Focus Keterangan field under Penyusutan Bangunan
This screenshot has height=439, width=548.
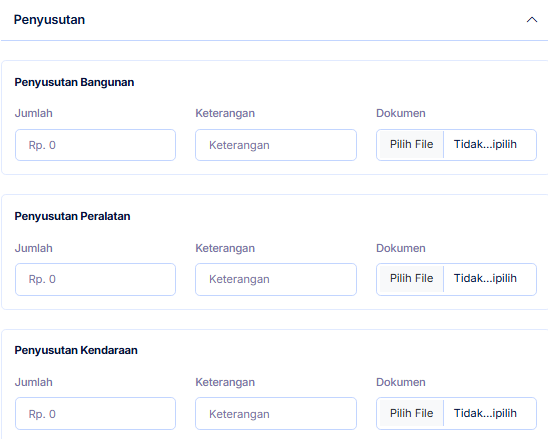pyautogui.click(x=276, y=145)
